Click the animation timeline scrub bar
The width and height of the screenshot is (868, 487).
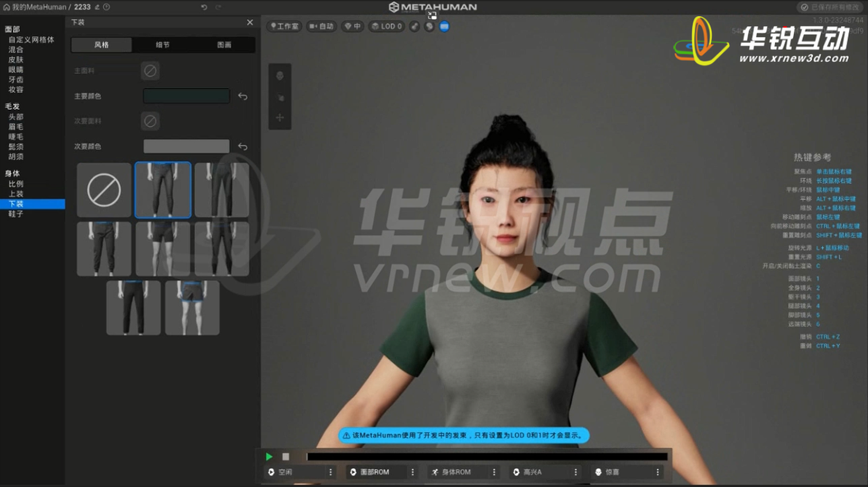tap(487, 457)
